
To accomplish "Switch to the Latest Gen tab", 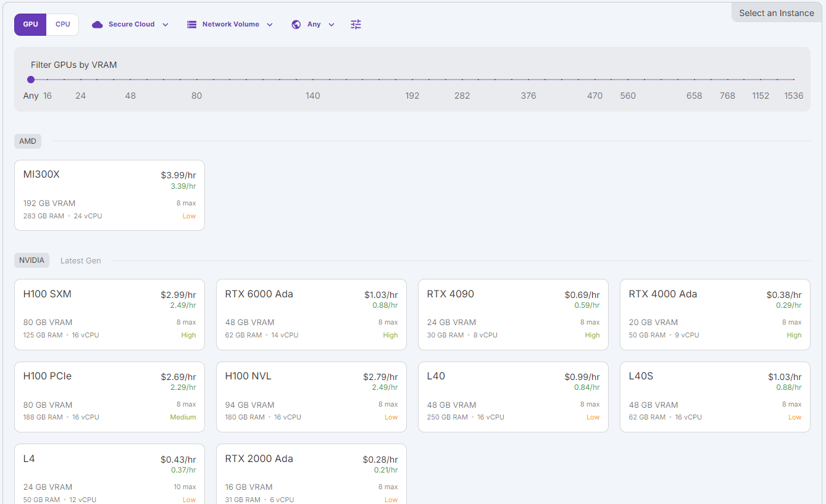I will (x=80, y=260).
